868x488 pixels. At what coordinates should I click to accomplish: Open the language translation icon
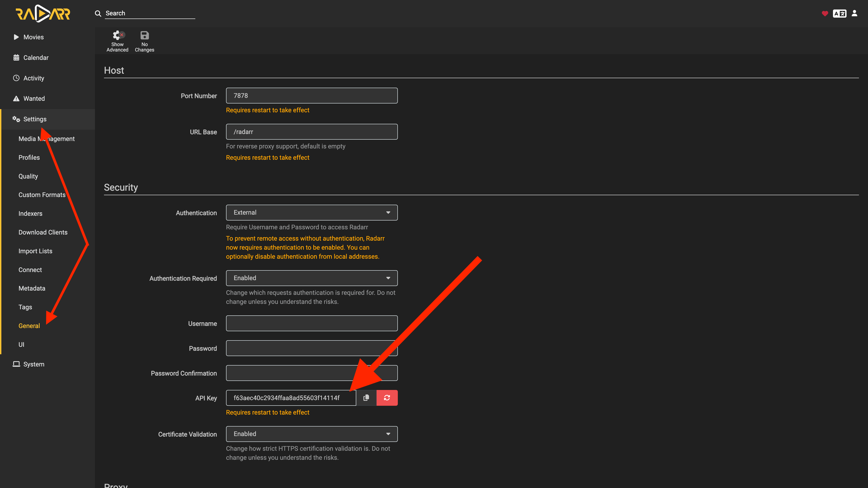839,14
